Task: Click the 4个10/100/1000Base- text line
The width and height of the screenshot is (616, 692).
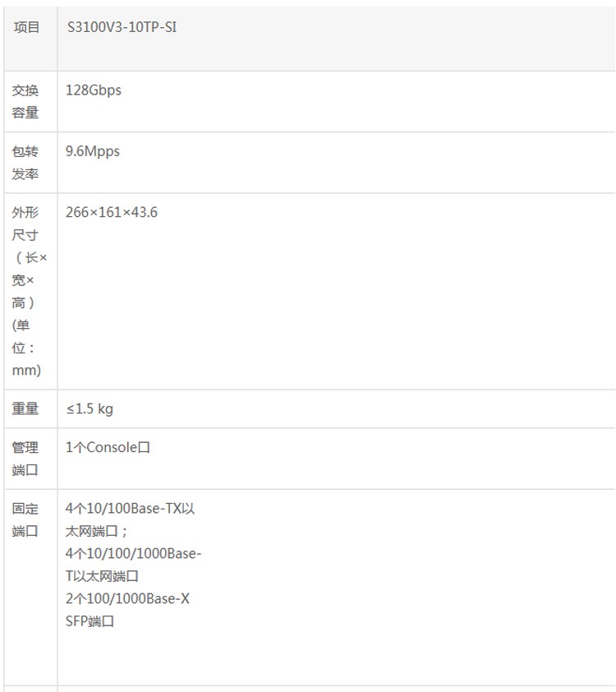Action: click(x=133, y=554)
